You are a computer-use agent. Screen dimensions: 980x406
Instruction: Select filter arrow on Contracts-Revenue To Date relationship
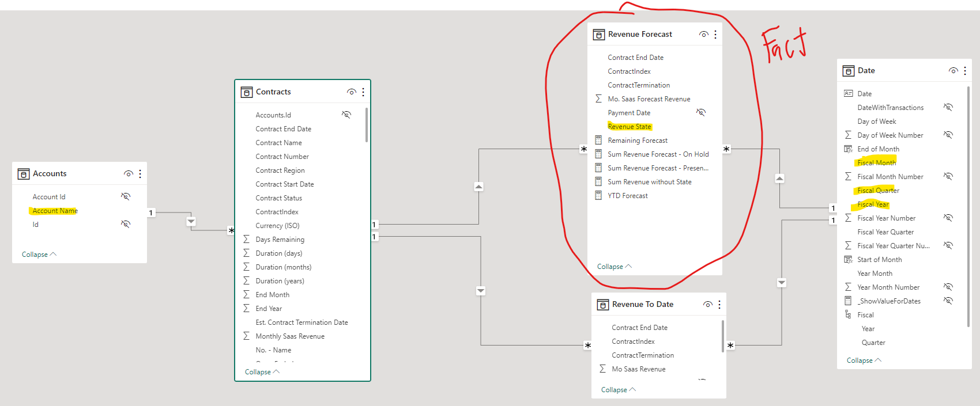[x=481, y=291]
